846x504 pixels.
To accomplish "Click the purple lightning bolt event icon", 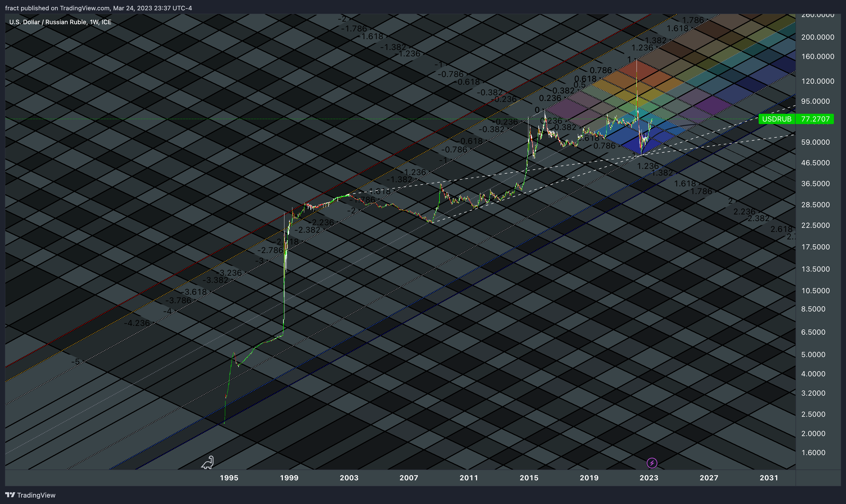I will [x=652, y=463].
